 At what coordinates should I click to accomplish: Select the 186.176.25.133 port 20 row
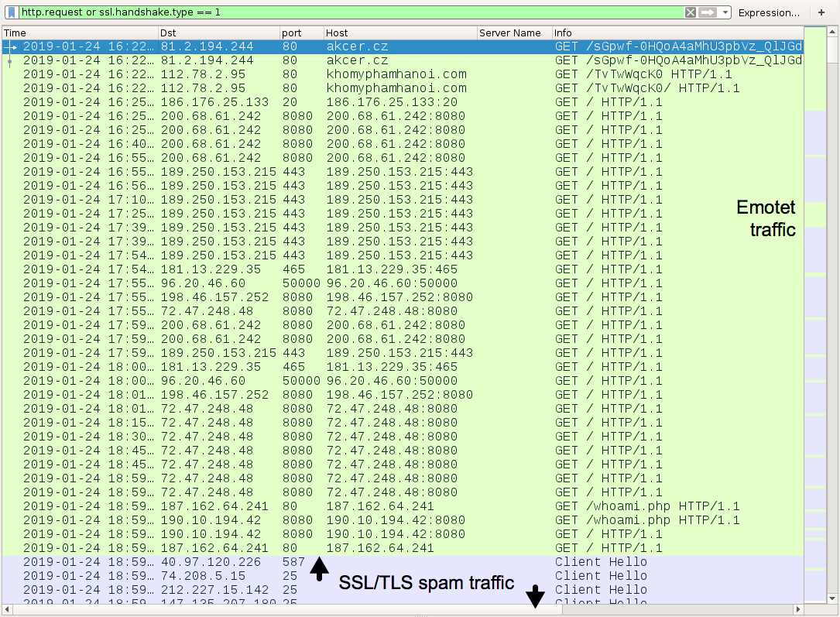tap(403, 102)
